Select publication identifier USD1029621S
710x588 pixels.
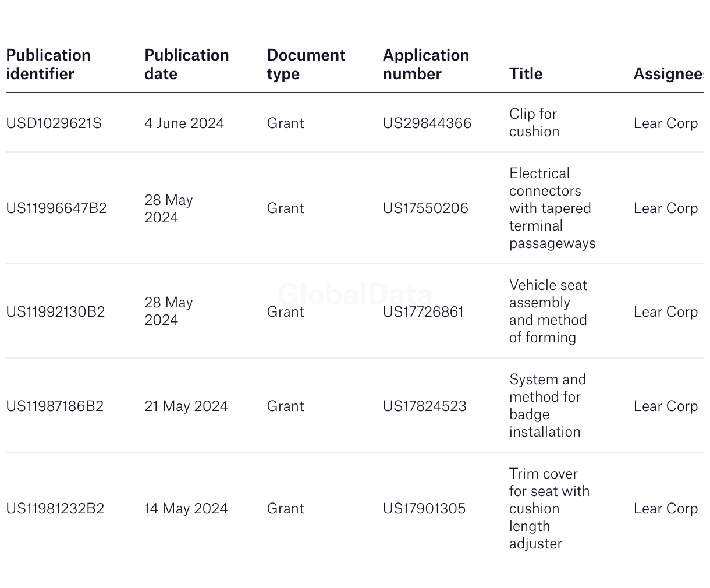54,123
